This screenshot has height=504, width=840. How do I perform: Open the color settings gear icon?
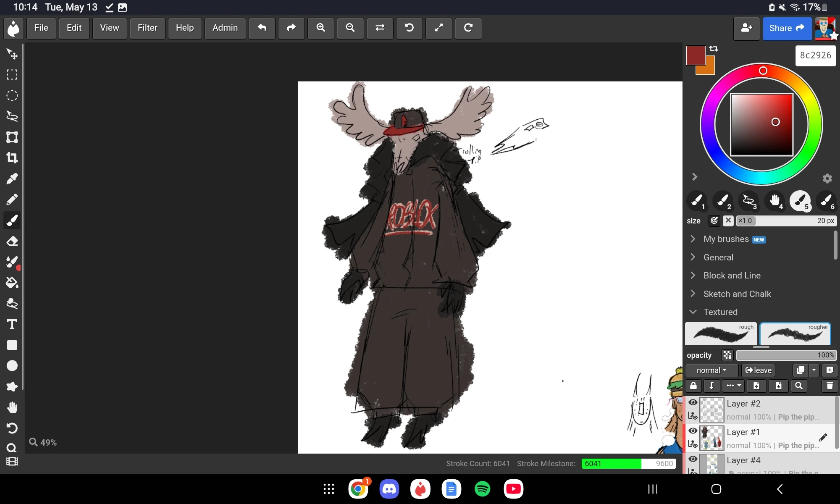827,178
